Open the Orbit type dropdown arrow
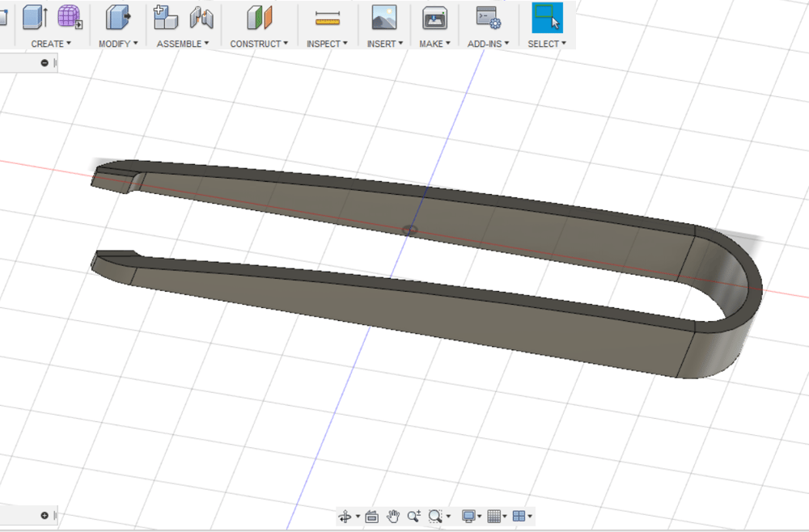This screenshot has width=809, height=532. [x=358, y=516]
